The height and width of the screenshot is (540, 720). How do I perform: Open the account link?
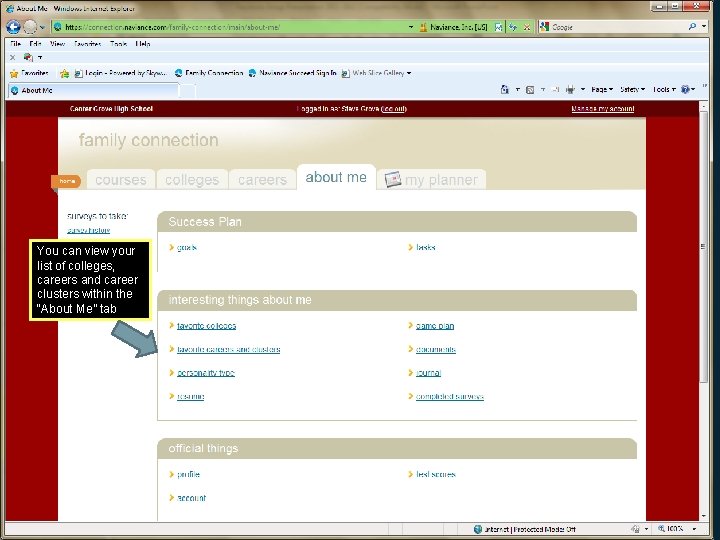[x=191, y=498]
